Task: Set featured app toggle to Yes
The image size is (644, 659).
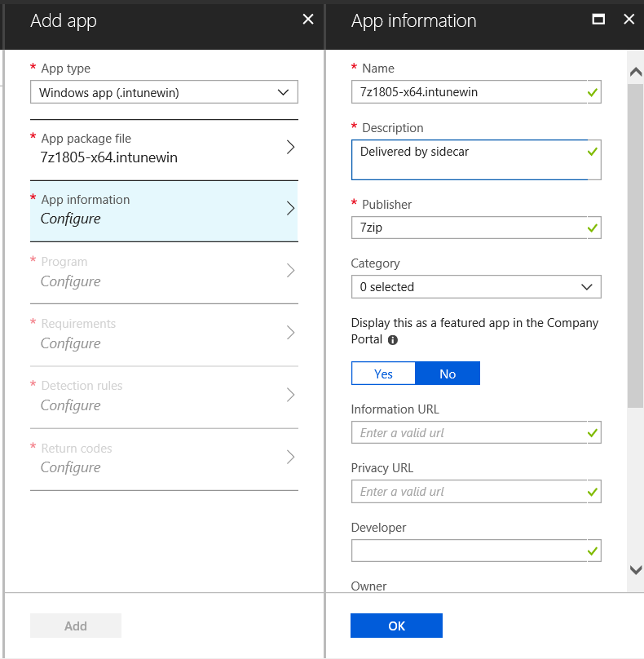Action: click(383, 374)
